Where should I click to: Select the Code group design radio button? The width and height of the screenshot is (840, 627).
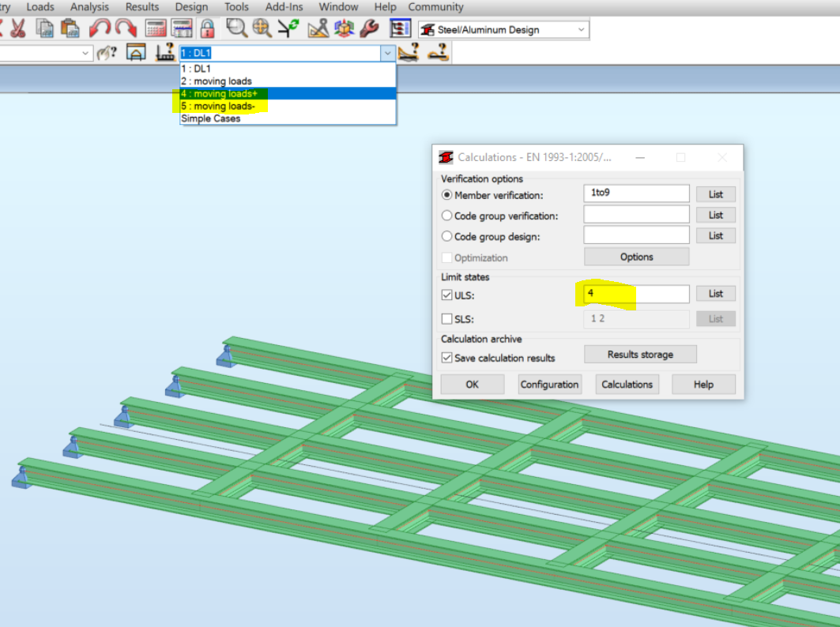click(x=446, y=234)
